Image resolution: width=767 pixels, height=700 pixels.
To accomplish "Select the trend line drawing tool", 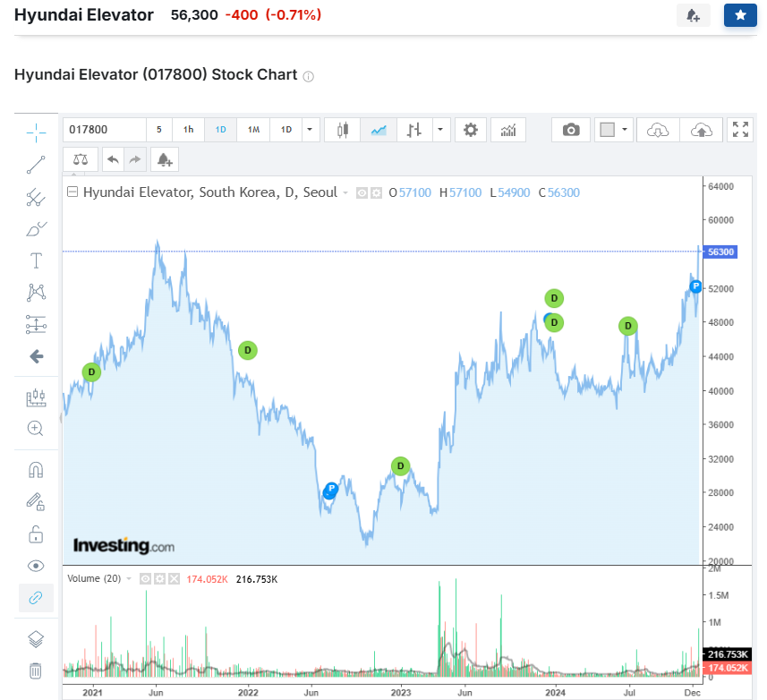I will pyautogui.click(x=36, y=165).
